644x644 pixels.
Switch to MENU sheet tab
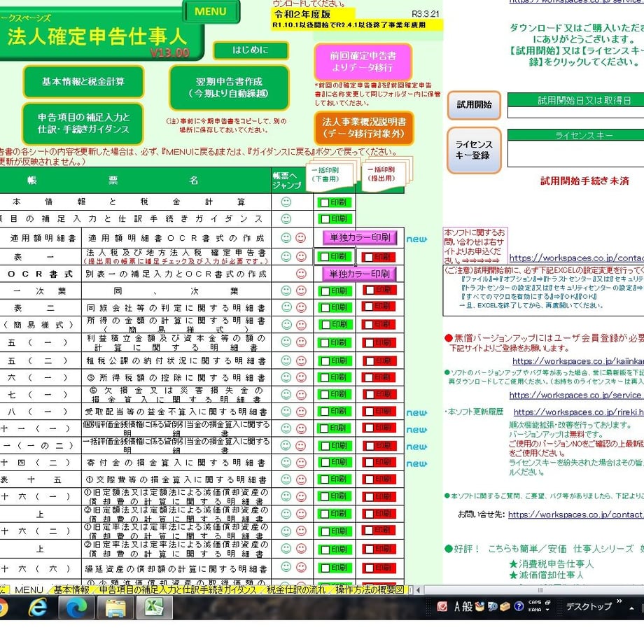click(x=29, y=590)
